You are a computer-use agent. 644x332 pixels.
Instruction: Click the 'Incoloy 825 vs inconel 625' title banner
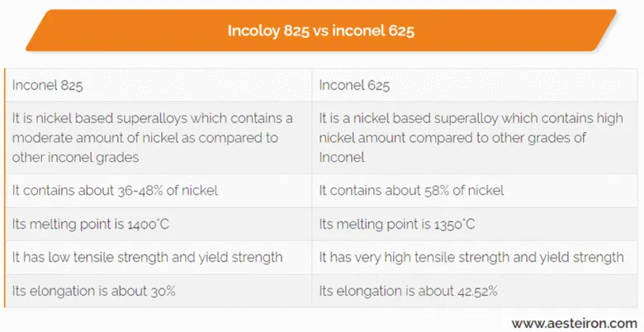[320, 31]
